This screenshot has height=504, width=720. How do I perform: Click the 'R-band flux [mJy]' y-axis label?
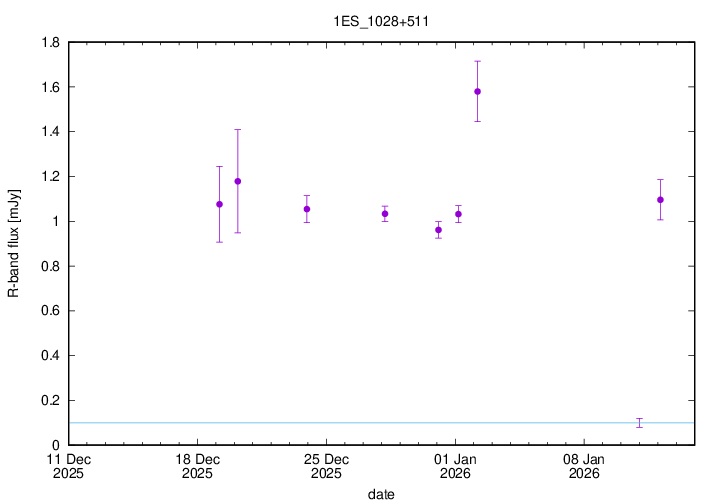[x=13, y=244]
